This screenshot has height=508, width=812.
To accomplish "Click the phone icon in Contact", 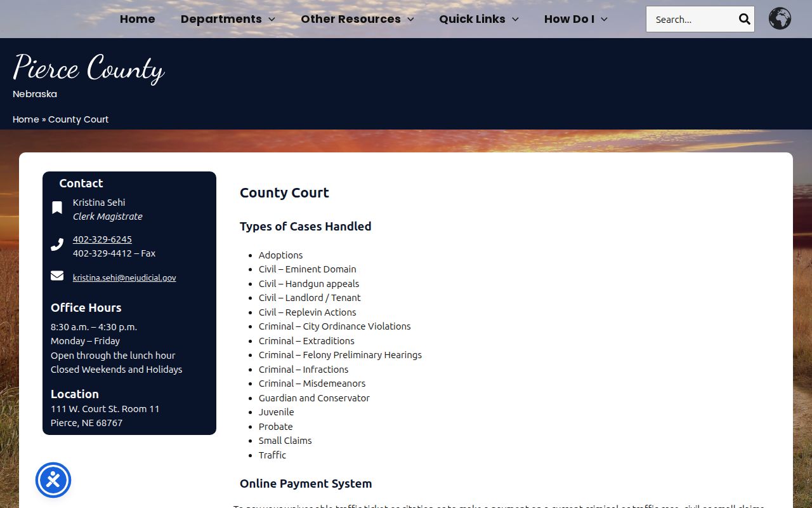I will tap(57, 244).
